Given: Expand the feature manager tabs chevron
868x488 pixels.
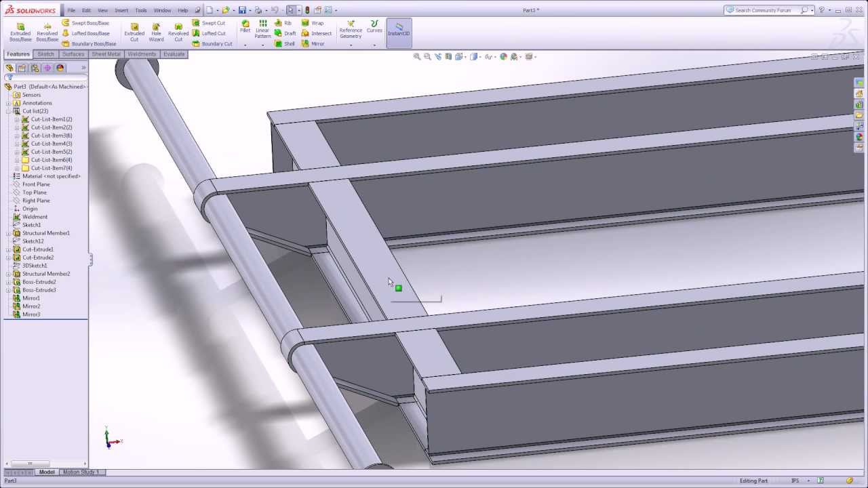Looking at the screenshot, I should click(83, 68).
